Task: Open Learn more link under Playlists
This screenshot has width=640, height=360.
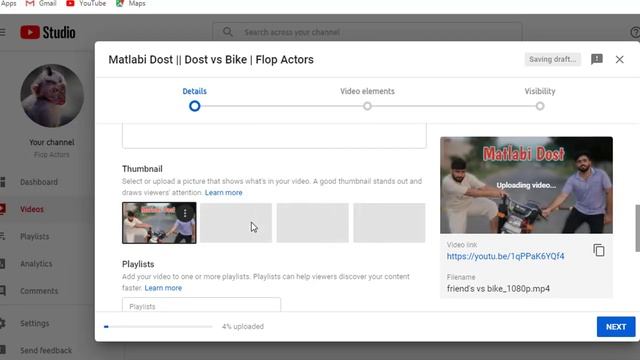Action: (163, 288)
